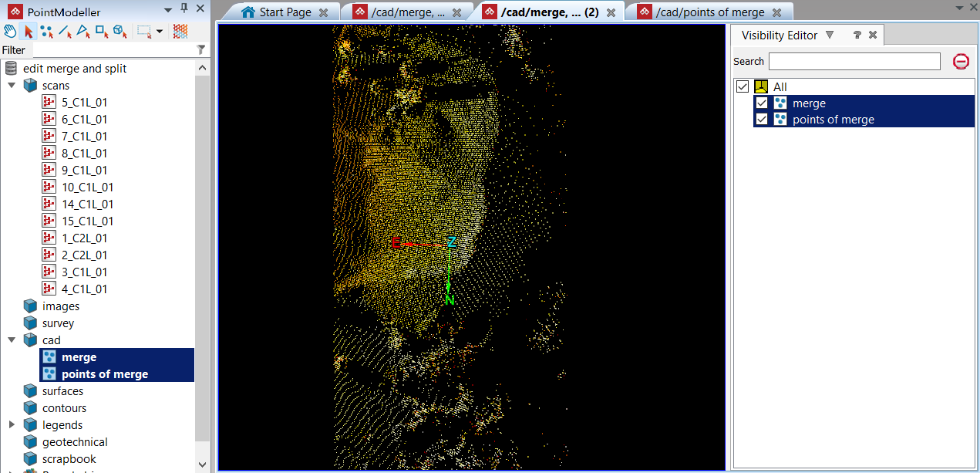Select scan 5_C1L_01 icon

[49, 103]
